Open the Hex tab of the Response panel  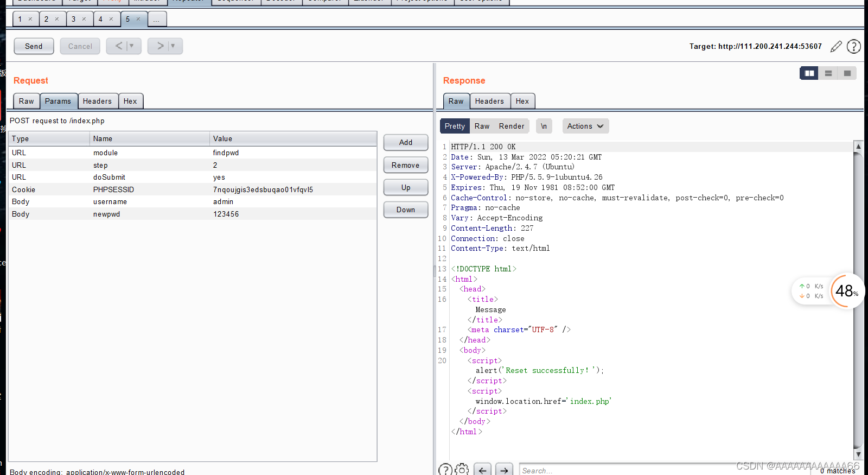[522, 101]
